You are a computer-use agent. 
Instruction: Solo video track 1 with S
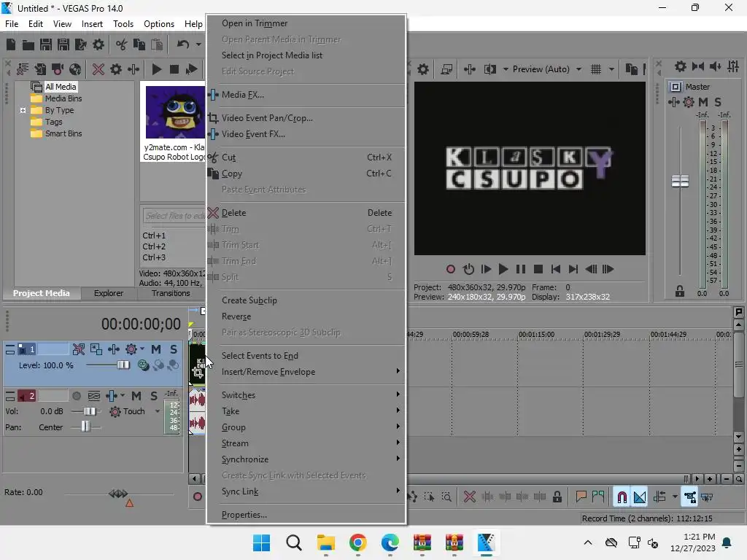pyautogui.click(x=174, y=349)
